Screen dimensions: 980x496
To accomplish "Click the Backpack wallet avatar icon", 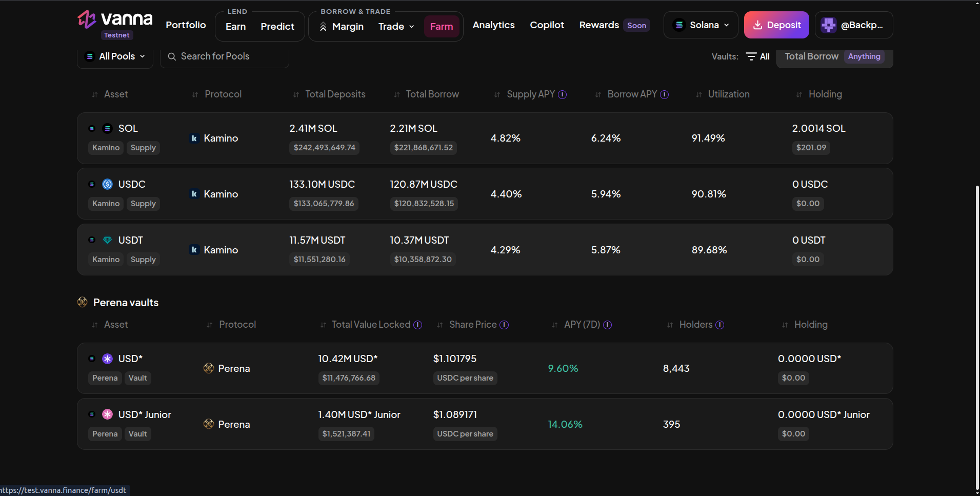I will tap(828, 25).
